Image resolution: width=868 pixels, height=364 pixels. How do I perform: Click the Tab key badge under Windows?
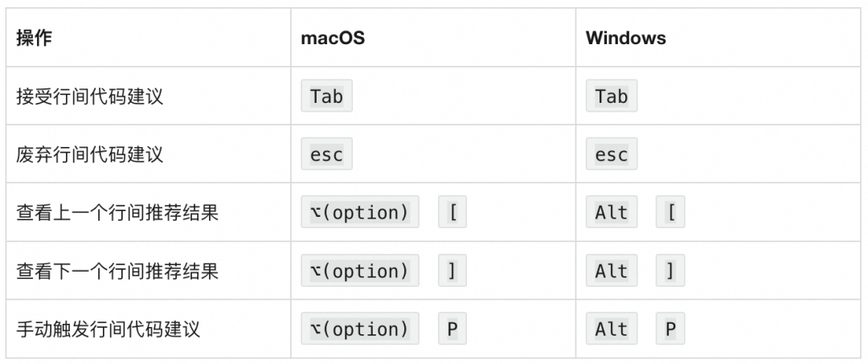(x=611, y=96)
